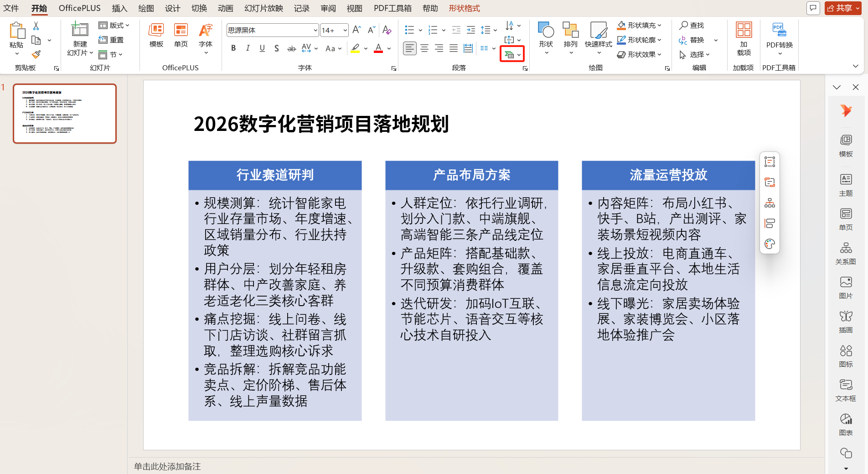Open the font size 14+ dropdown

coord(345,30)
